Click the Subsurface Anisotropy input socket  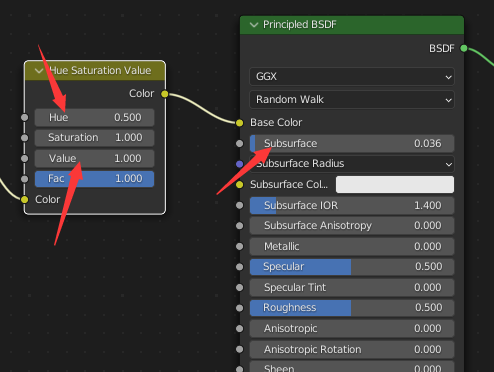[x=239, y=226]
